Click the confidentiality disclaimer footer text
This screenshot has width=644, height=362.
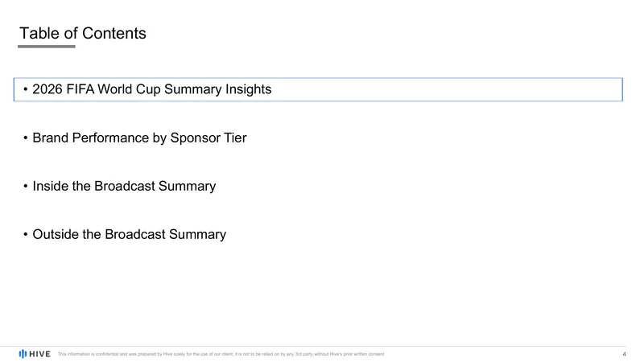[x=221, y=354]
